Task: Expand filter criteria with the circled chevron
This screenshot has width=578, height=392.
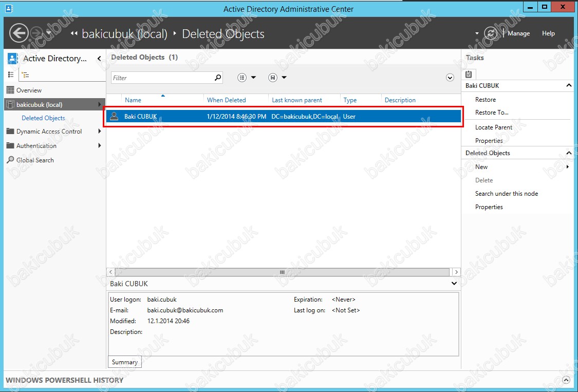Action: [450, 78]
